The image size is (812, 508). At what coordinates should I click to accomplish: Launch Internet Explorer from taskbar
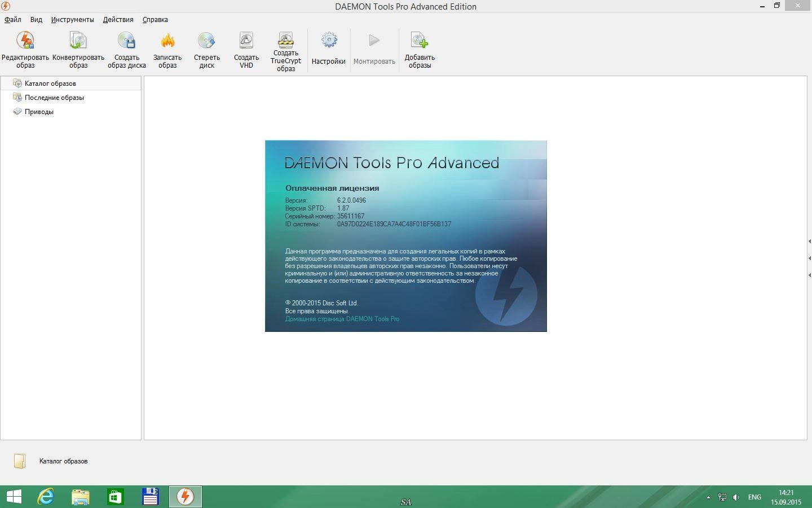[46, 497]
